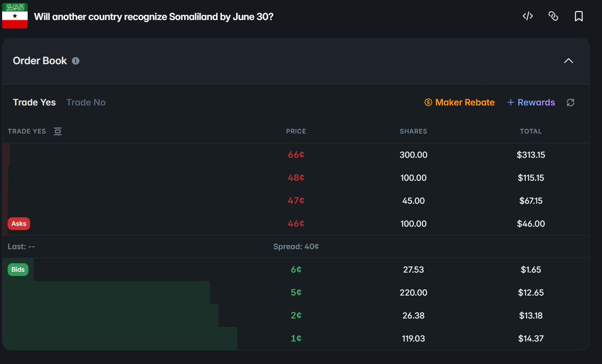Open Order Book info tooltip icon

click(76, 61)
